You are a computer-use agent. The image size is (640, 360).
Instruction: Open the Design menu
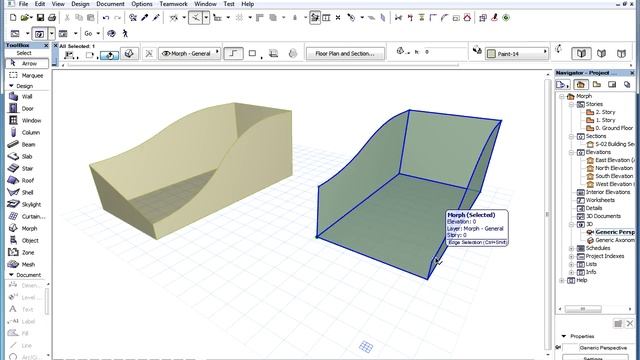pyautogui.click(x=80, y=4)
